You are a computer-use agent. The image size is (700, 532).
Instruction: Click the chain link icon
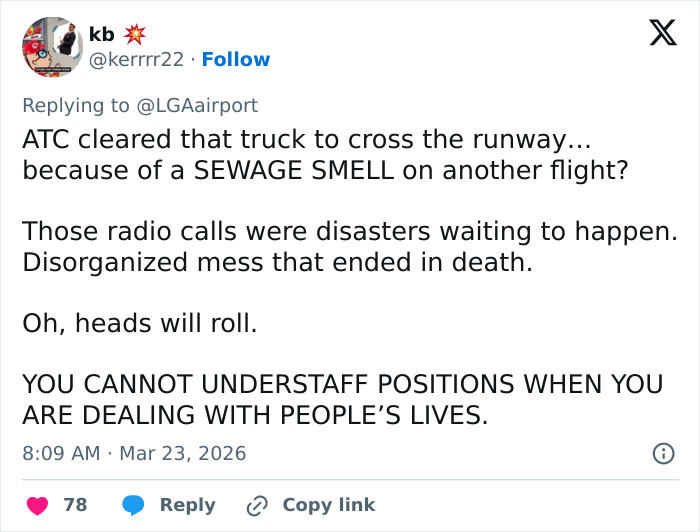(x=259, y=505)
